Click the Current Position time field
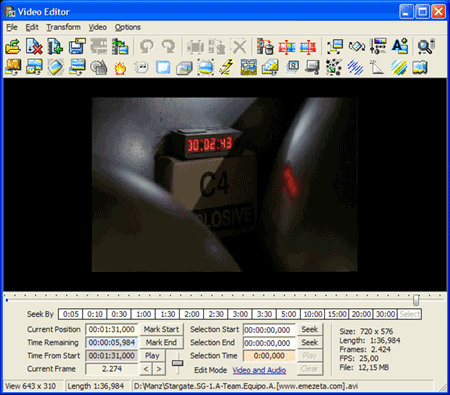Image resolution: width=450 pixels, height=395 pixels. coord(111,329)
